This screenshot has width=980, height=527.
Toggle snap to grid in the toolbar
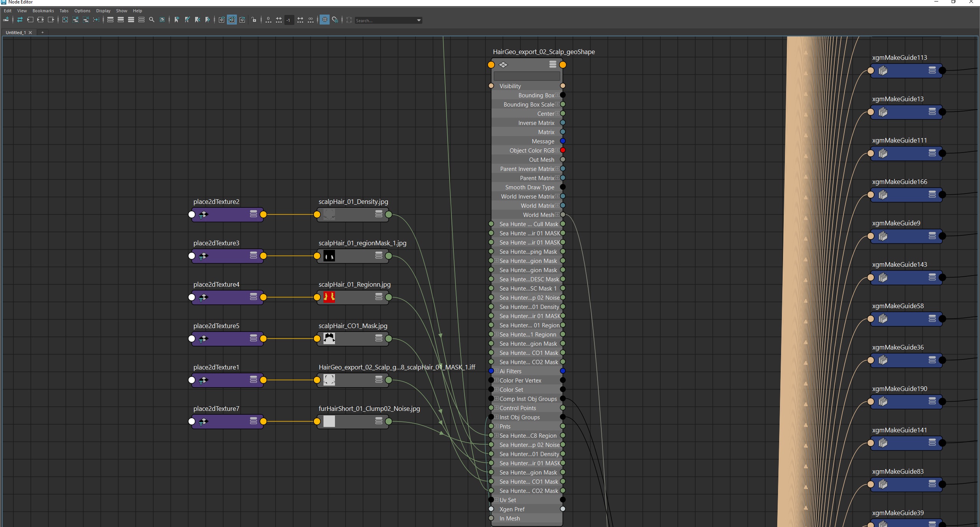click(x=336, y=20)
